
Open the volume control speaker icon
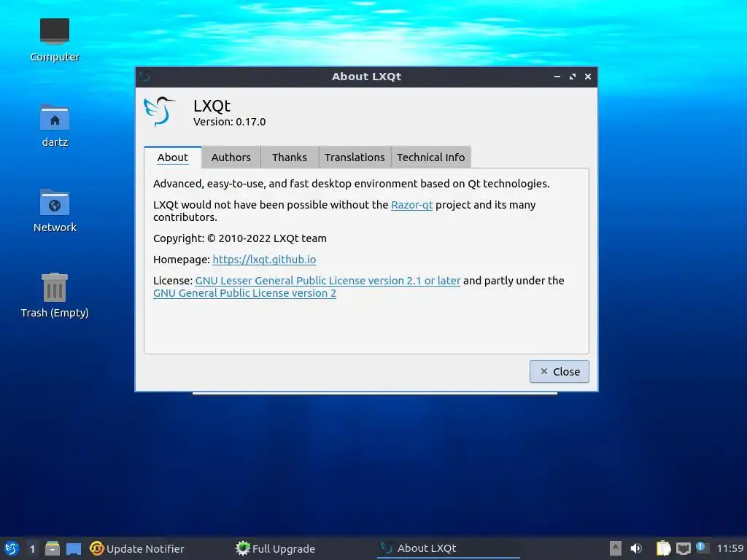coord(636,548)
